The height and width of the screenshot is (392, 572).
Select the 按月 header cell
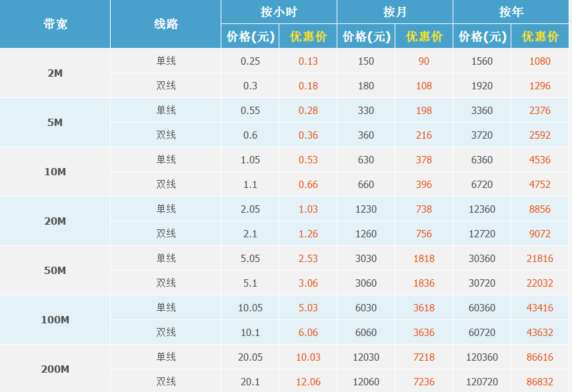click(x=395, y=12)
